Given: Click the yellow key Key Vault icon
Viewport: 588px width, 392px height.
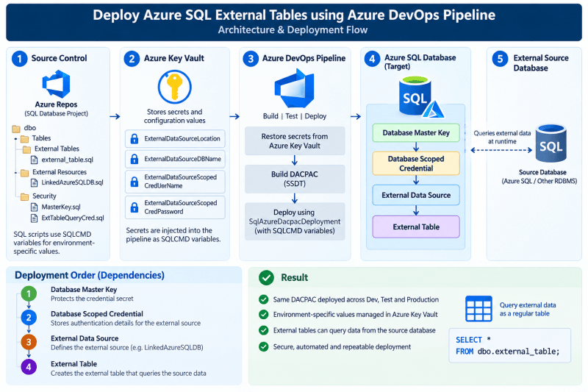Looking at the screenshot, I should [174, 87].
